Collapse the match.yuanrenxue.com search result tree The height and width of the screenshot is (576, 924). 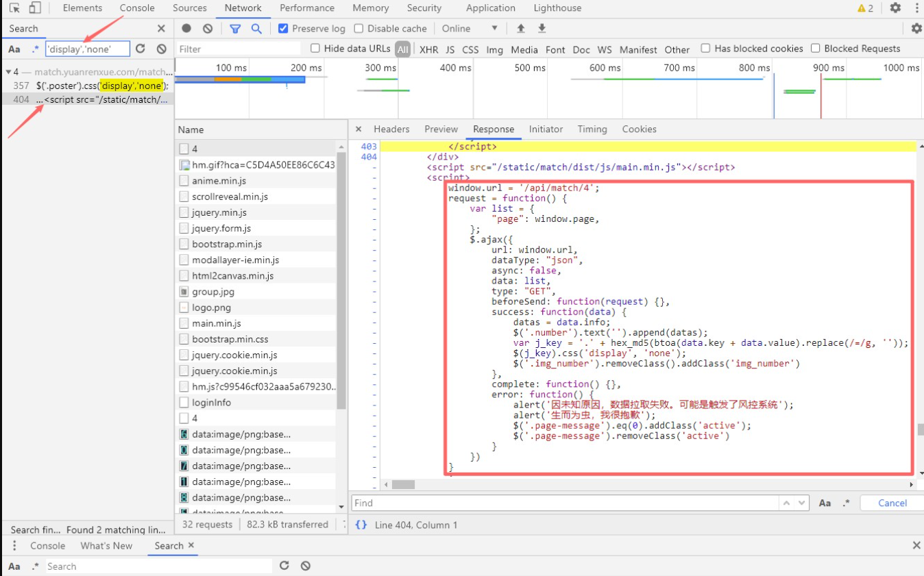click(x=8, y=72)
